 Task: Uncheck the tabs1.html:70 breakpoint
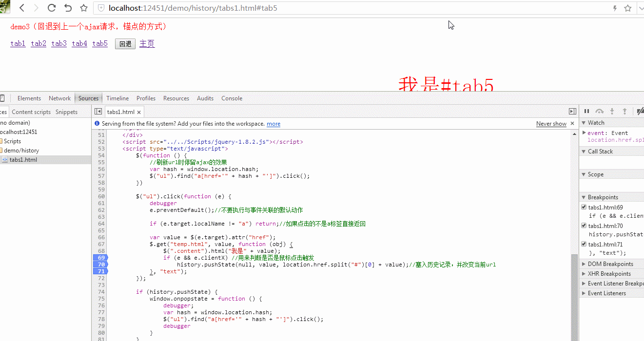584,226
